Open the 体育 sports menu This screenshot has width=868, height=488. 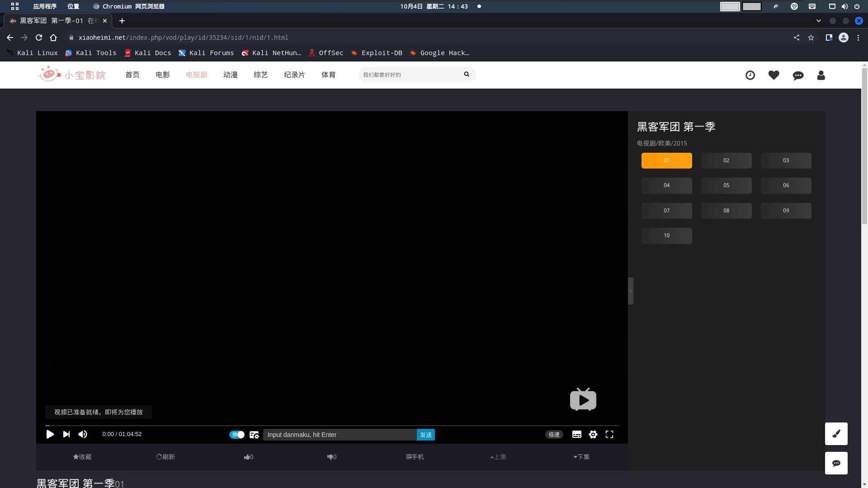(329, 75)
